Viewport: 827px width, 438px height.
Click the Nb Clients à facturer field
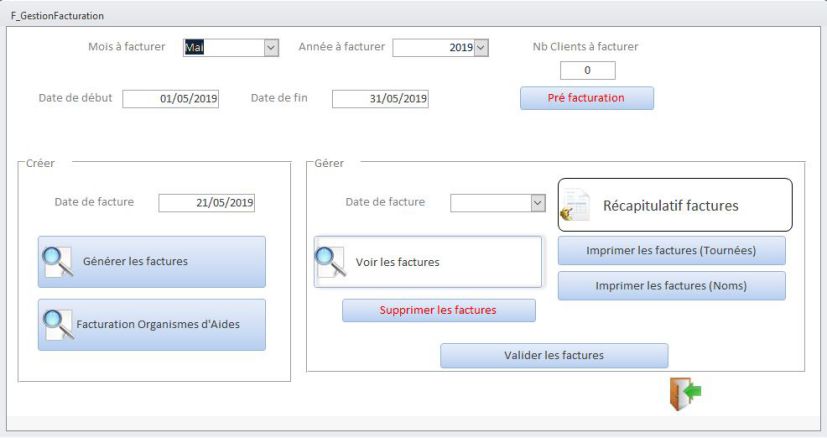[x=587, y=70]
